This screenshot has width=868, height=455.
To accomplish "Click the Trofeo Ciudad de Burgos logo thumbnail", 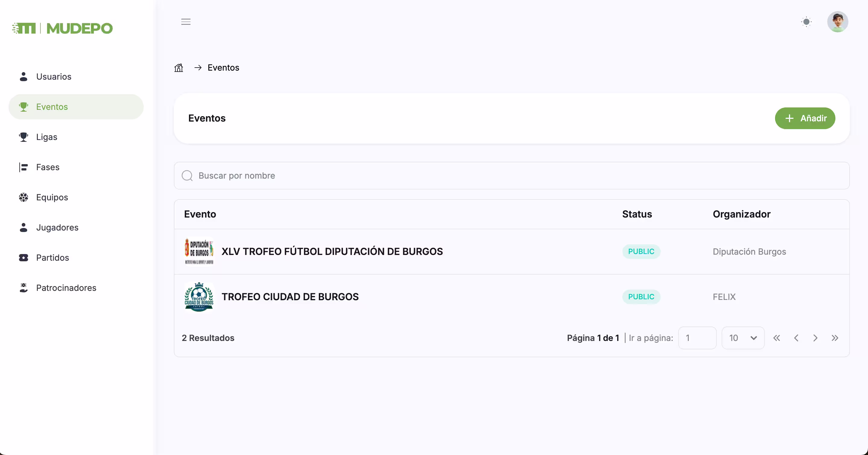I will (199, 297).
